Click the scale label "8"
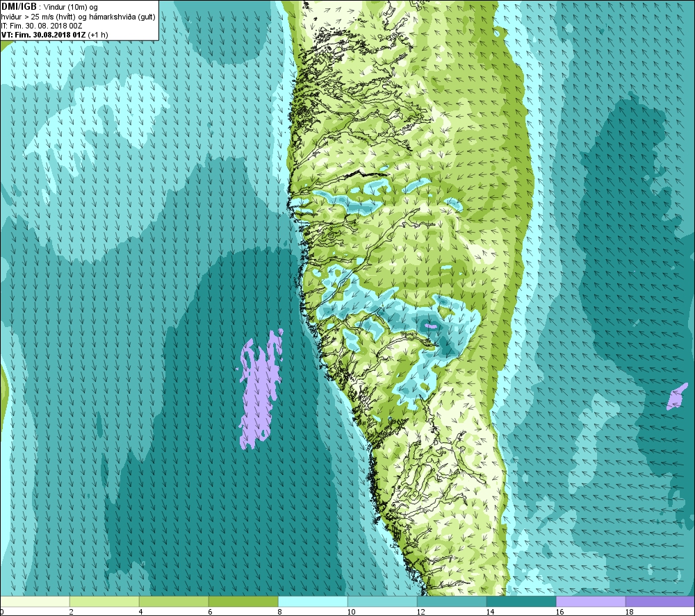This screenshot has height=616, width=695. [x=279, y=612]
